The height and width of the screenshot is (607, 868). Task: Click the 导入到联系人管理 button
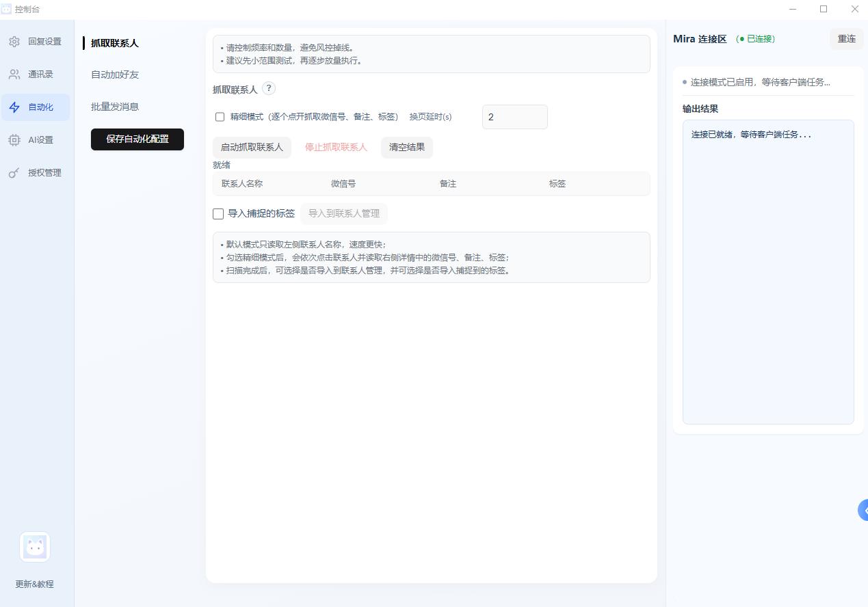344,214
